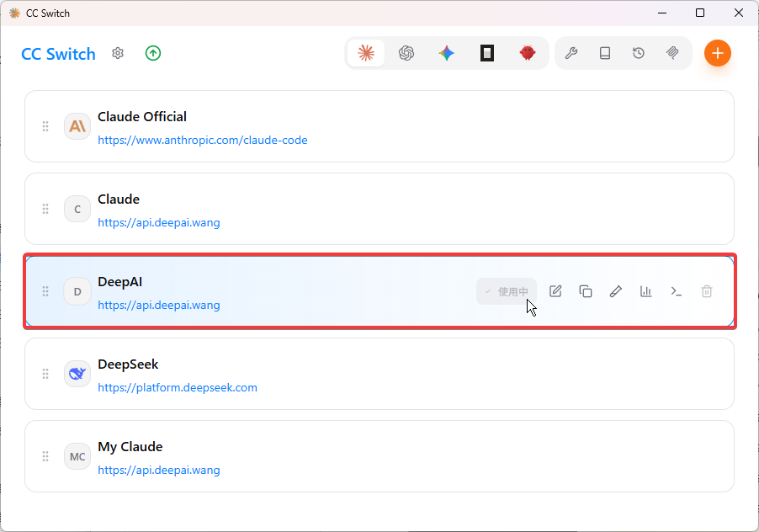Add a new provider with orange plus
Image resolution: width=759 pixels, height=532 pixels.
[718, 53]
